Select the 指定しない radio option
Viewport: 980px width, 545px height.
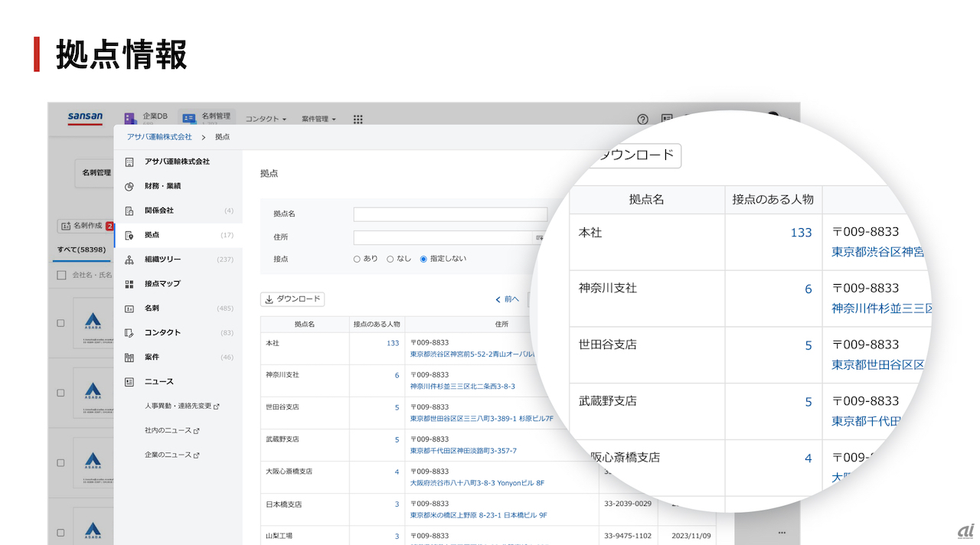click(423, 259)
